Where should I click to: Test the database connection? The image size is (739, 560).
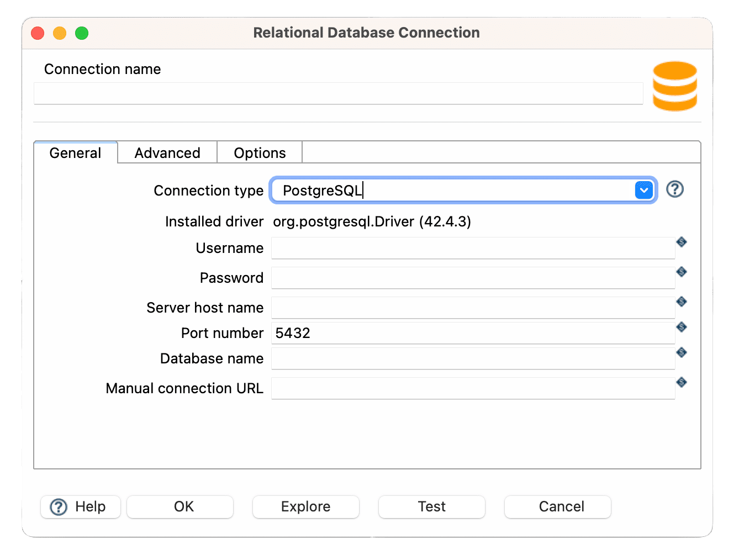pyautogui.click(x=432, y=506)
